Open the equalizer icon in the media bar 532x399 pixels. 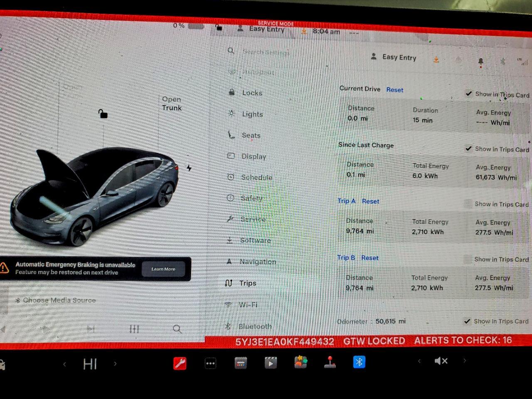pyautogui.click(x=134, y=329)
